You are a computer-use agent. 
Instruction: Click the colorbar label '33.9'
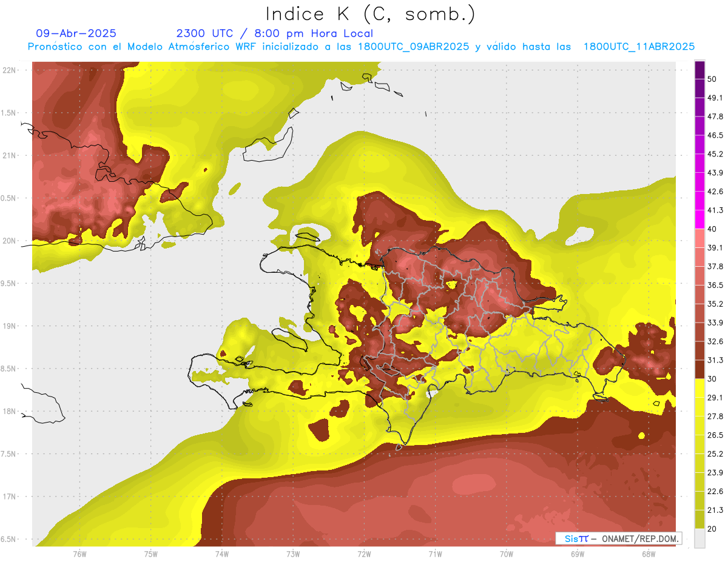715,323
